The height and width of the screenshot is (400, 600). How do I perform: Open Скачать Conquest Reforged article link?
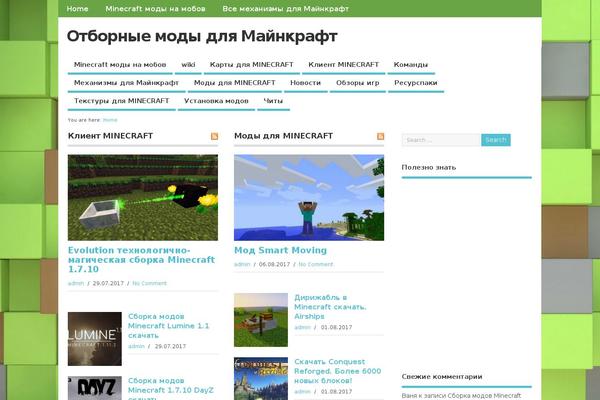pos(338,371)
